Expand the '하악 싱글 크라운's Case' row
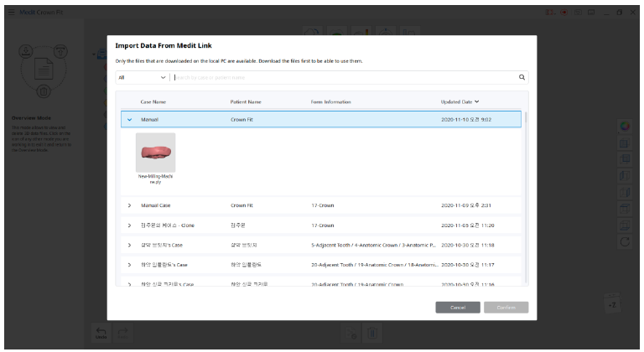The width and height of the screenshot is (644, 352). tap(129, 284)
